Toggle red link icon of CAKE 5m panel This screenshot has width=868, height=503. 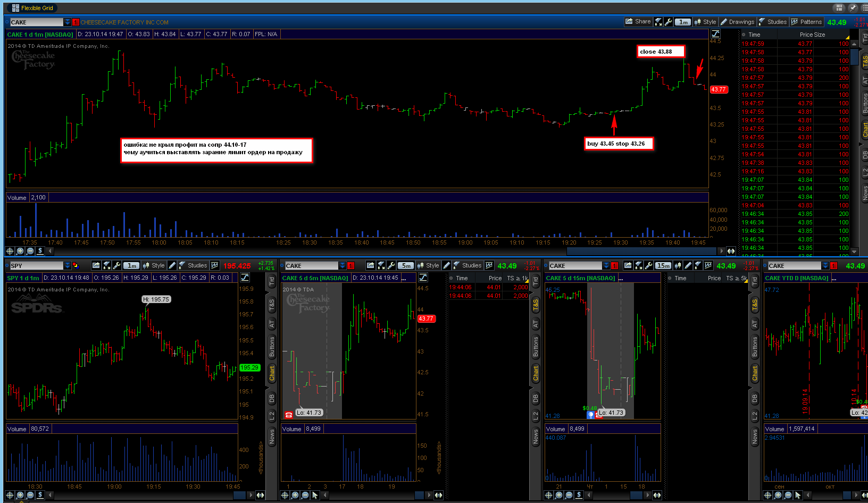coord(350,265)
